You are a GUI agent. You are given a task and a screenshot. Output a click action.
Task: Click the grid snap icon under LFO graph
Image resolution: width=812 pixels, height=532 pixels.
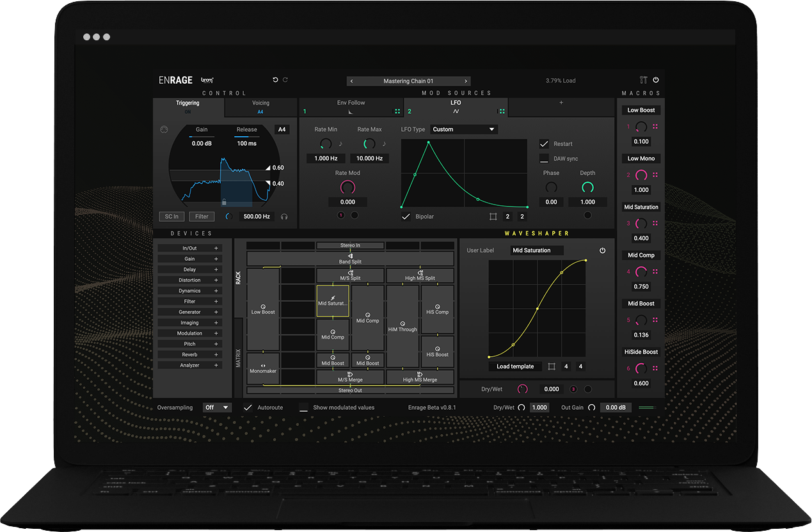pyautogui.click(x=493, y=217)
